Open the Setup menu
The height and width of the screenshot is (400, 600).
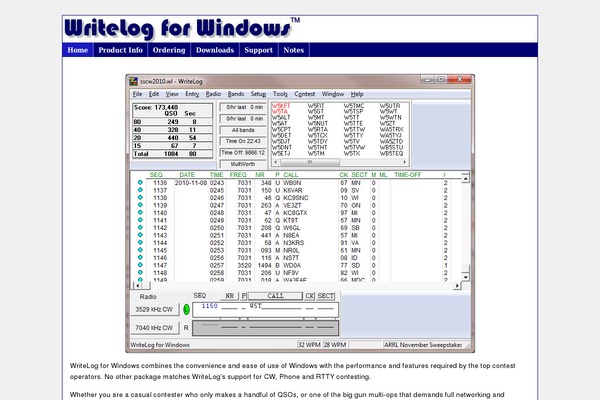[258, 94]
